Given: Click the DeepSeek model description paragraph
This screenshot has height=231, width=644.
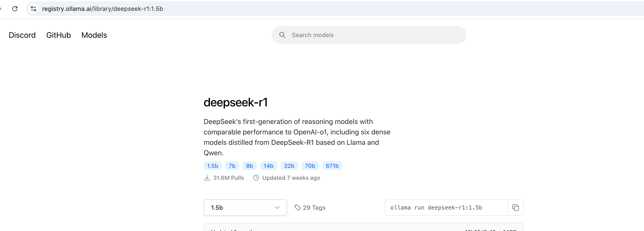Looking at the screenshot, I should (x=297, y=137).
